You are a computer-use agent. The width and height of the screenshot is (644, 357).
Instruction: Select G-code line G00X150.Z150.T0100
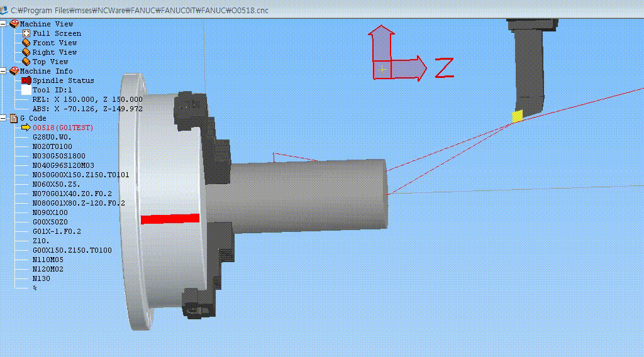coord(72,250)
